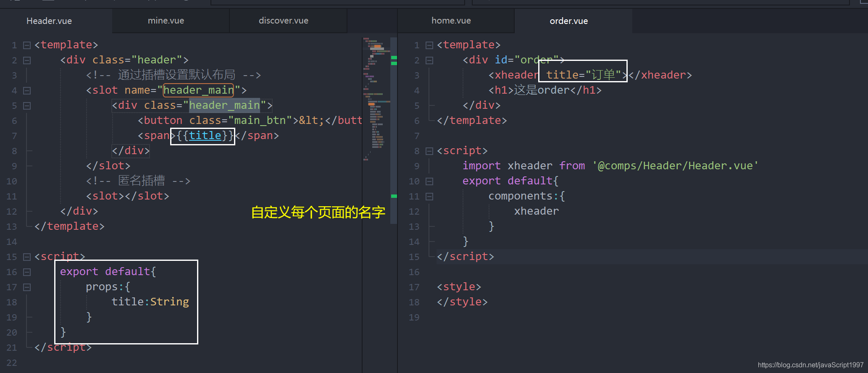Click the xheader entry under components
Screen dimensions: 868x373
point(537,211)
